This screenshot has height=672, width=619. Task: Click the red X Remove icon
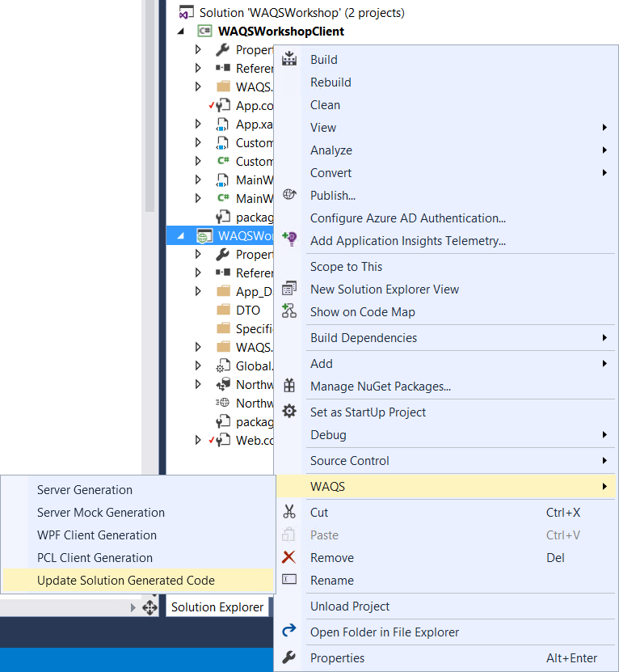tap(289, 557)
